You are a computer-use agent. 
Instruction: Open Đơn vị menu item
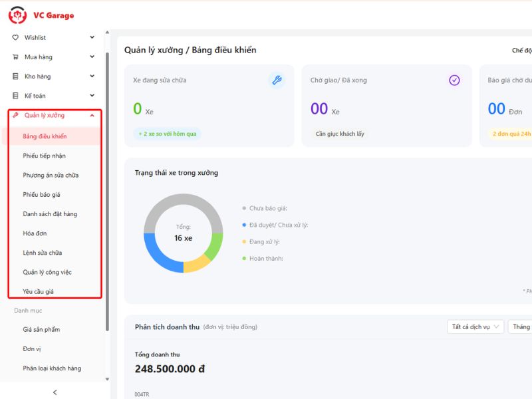[32, 348]
